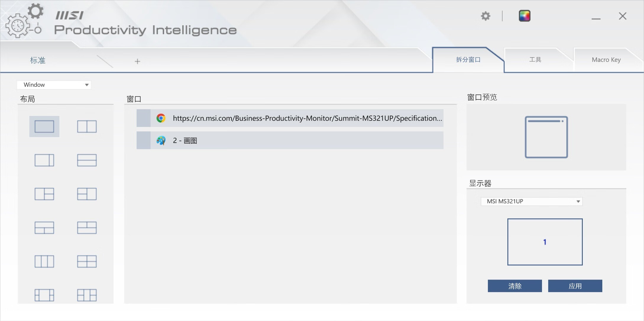Select the 标准 profile tab
The image size is (644, 321).
click(x=38, y=60)
